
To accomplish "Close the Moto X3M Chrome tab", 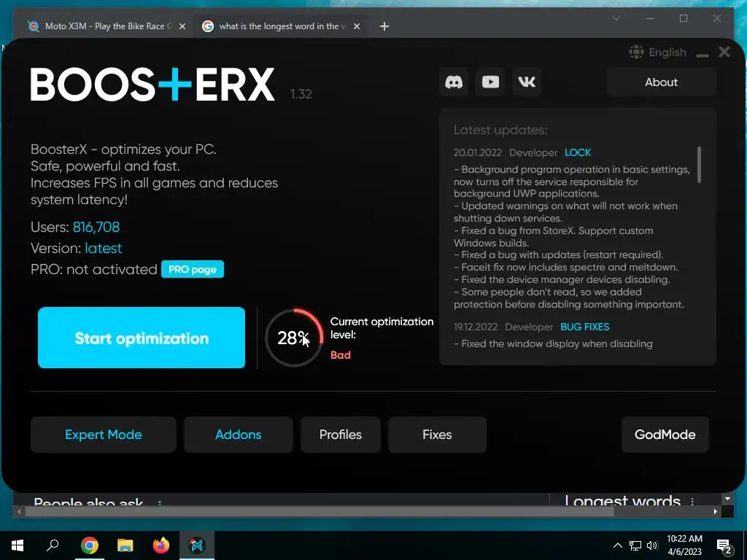I will click(x=182, y=26).
